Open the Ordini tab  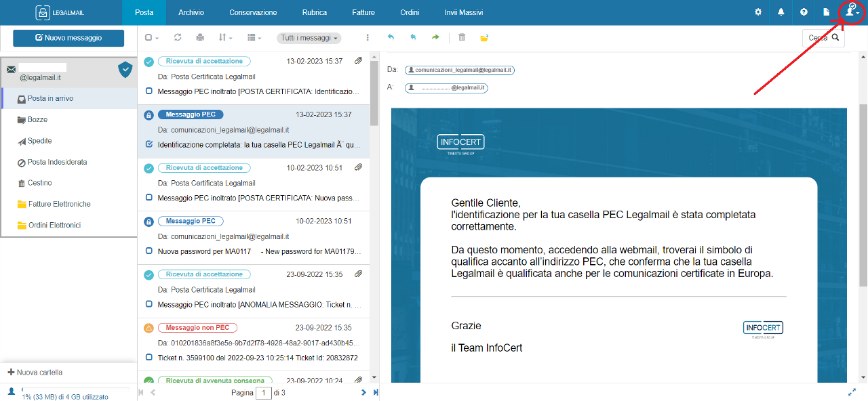pyautogui.click(x=410, y=12)
